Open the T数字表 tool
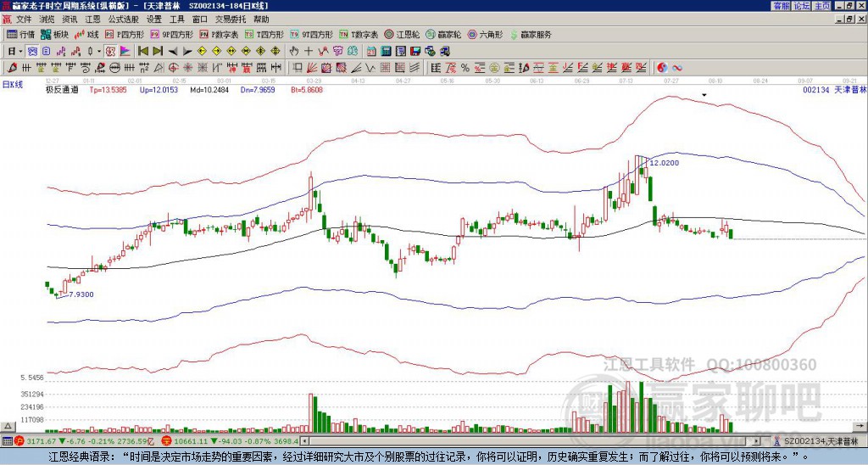868x465 pixels. pos(359,34)
